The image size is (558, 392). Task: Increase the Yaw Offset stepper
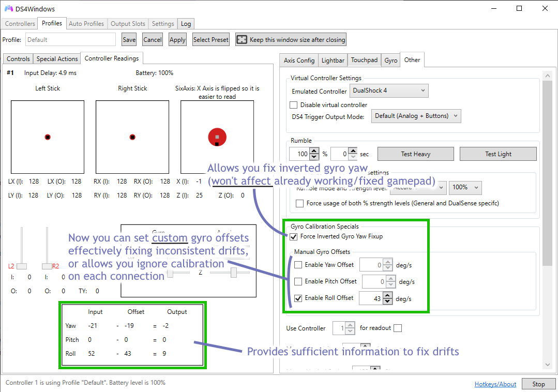tap(388, 262)
